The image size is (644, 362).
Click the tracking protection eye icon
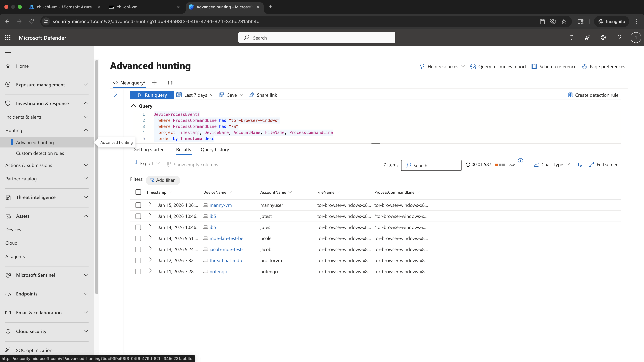pyautogui.click(x=553, y=21)
